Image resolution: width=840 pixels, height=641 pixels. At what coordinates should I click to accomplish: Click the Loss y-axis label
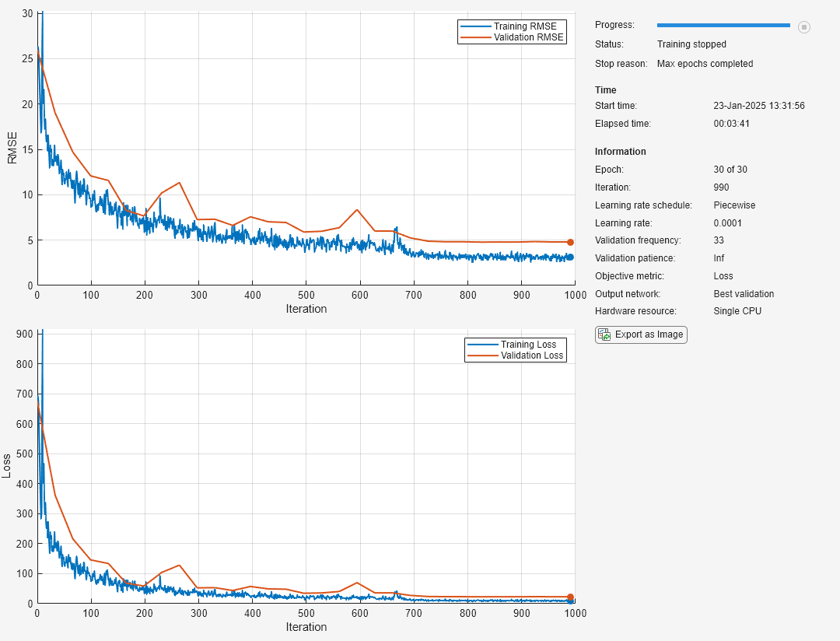[x=8, y=465]
